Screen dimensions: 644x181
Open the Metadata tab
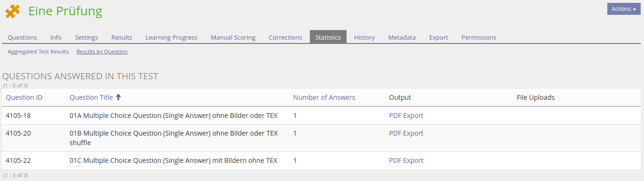(x=402, y=37)
